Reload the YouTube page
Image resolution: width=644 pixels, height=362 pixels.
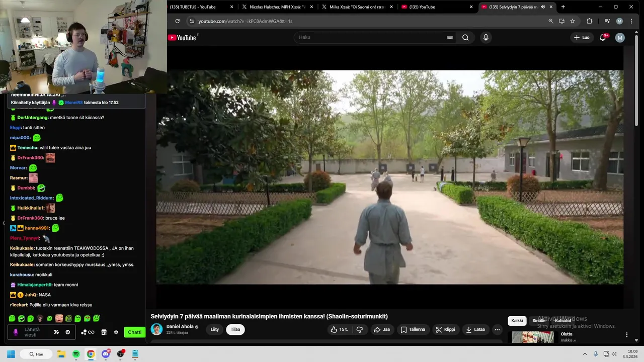(177, 21)
